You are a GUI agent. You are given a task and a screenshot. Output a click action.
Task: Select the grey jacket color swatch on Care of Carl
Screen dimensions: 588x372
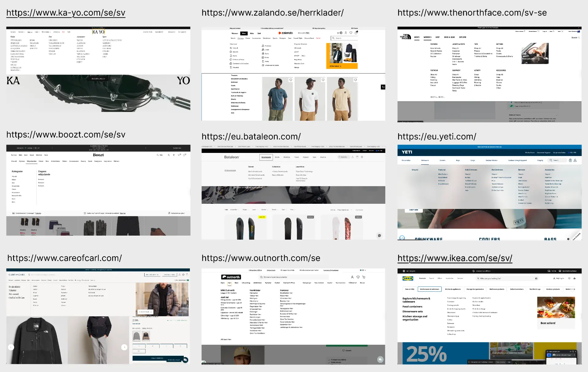[136, 336]
